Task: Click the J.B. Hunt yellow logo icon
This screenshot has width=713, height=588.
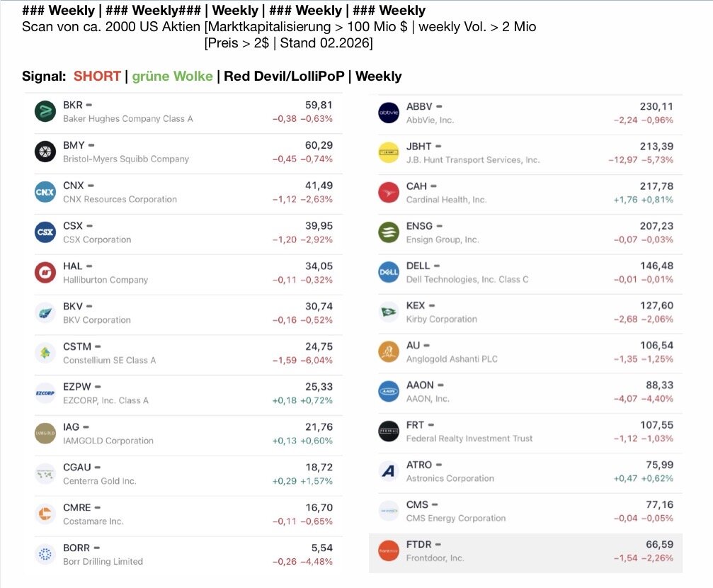Action: coord(389,152)
